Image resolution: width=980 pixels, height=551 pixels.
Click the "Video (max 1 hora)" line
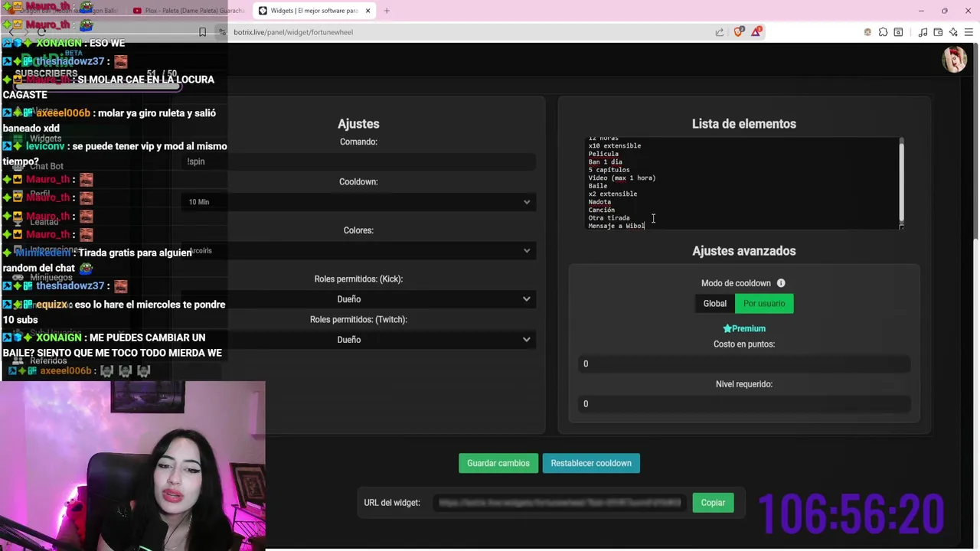[622, 178]
